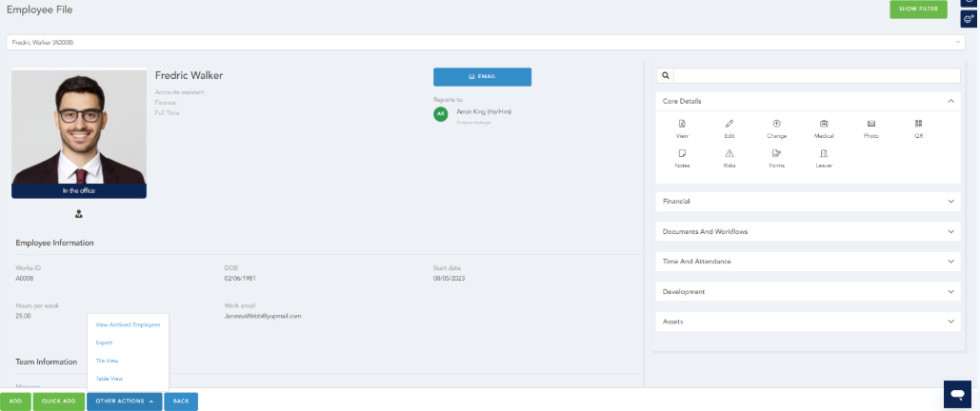Click the Show Filter button

click(918, 10)
